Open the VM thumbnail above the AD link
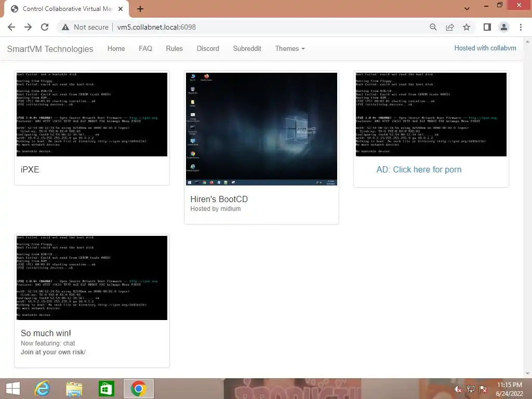 431,114
